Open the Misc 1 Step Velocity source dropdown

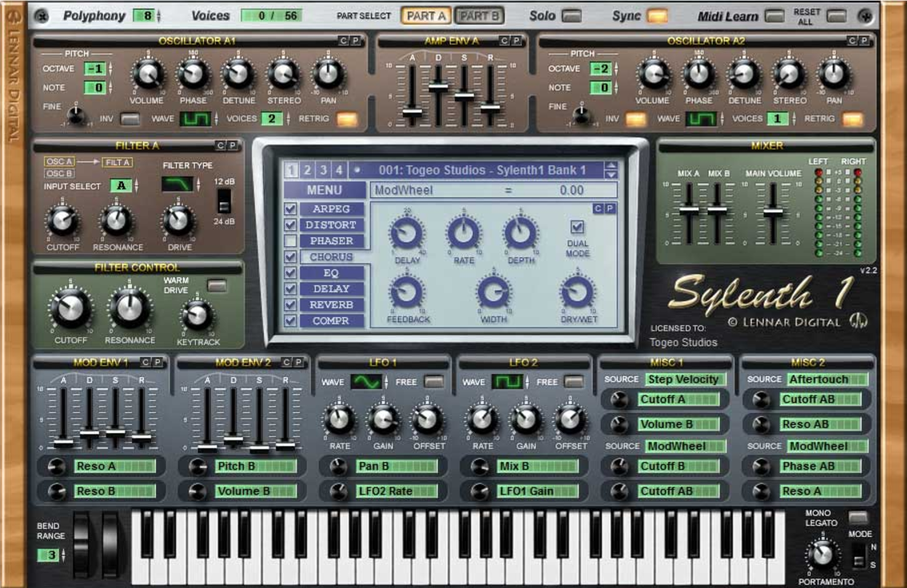coord(685,379)
